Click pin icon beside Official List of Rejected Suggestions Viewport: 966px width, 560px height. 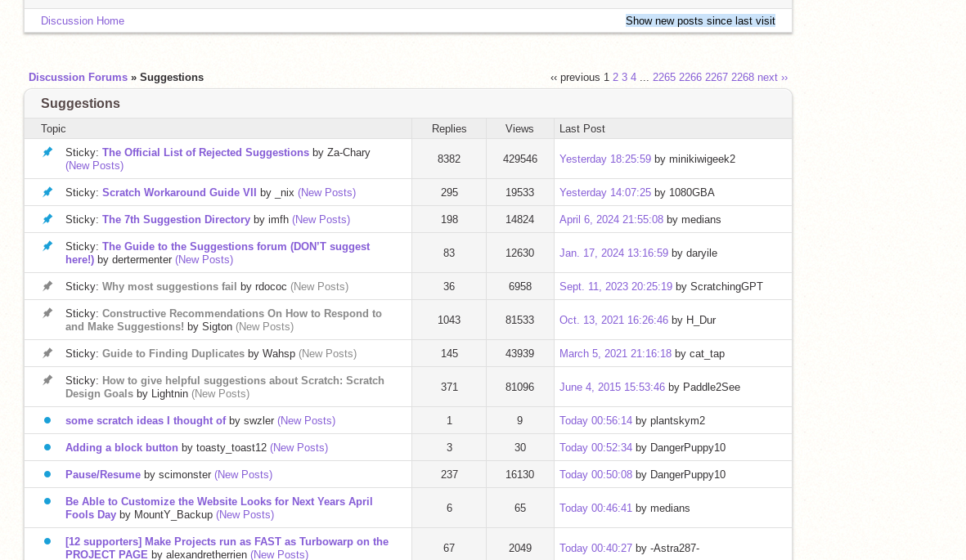tap(47, 152)
